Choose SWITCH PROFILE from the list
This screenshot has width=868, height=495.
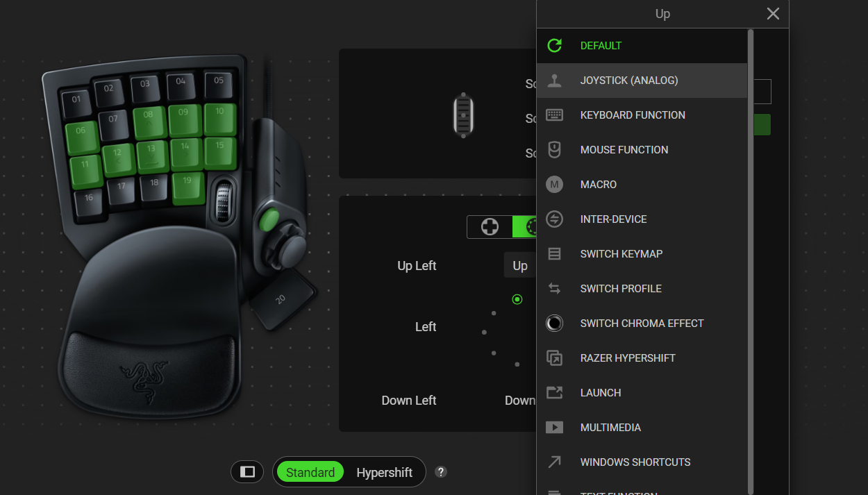click(x=642, y=289)
